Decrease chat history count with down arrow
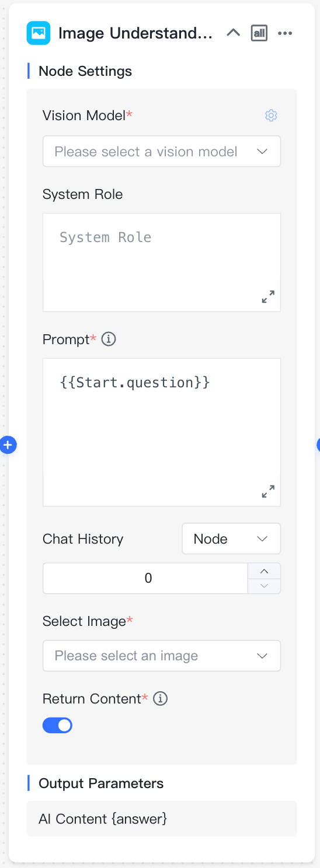Screen dimensions: 320x868 pyautogui.click(x=265, y=586)
